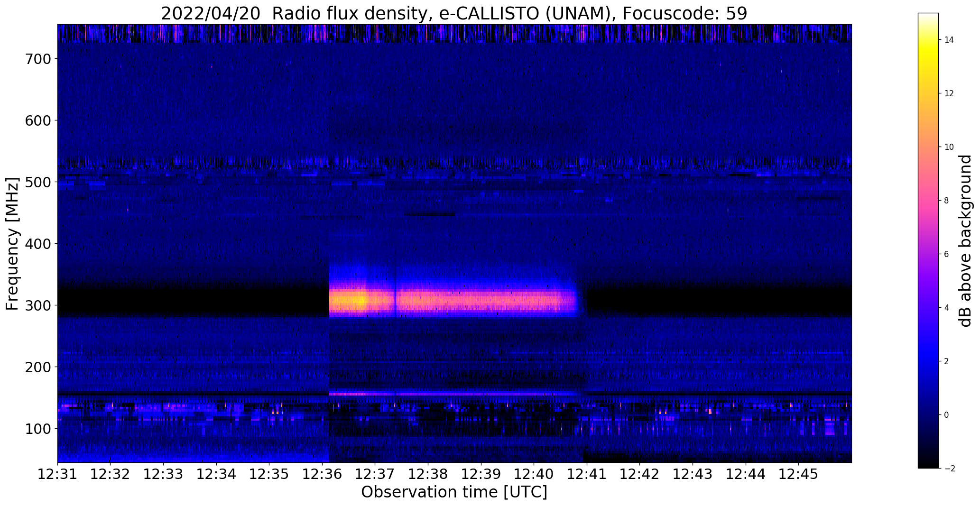Click the 12:40 time tick label

[534, 474]
